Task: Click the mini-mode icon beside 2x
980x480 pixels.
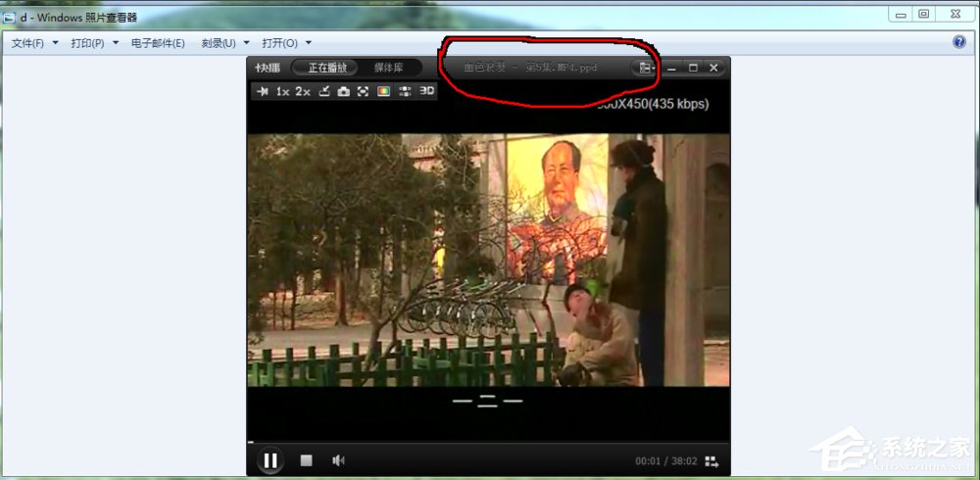Action: 323,91
